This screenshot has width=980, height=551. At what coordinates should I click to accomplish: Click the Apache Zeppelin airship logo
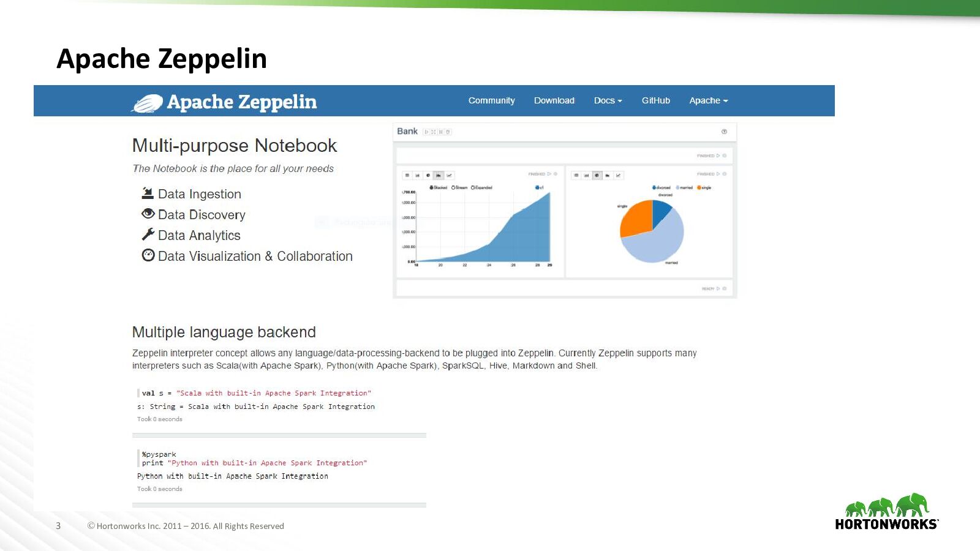[147, 103]
